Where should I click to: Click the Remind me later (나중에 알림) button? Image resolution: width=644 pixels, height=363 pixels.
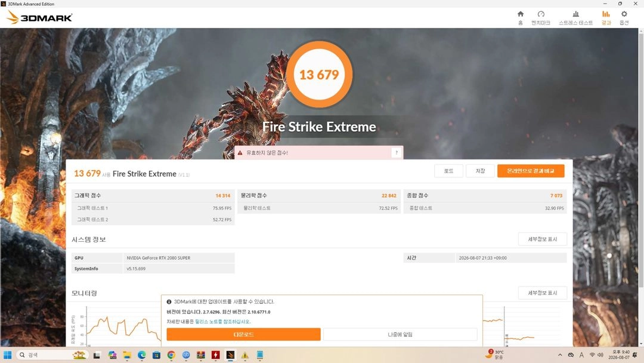(400, 334)
